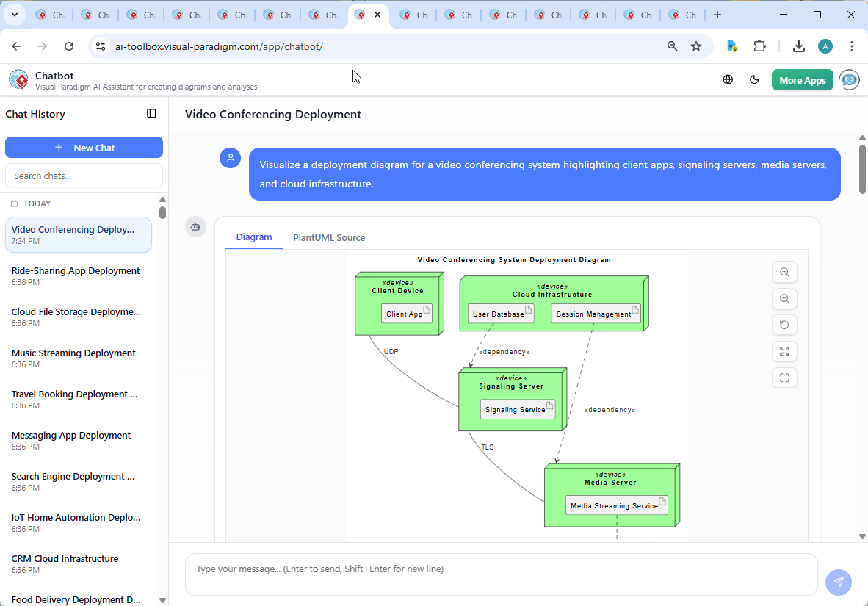Open the browser downloads dropdown
This screenshot has height=606, width=868.
(x=798, y=46)
